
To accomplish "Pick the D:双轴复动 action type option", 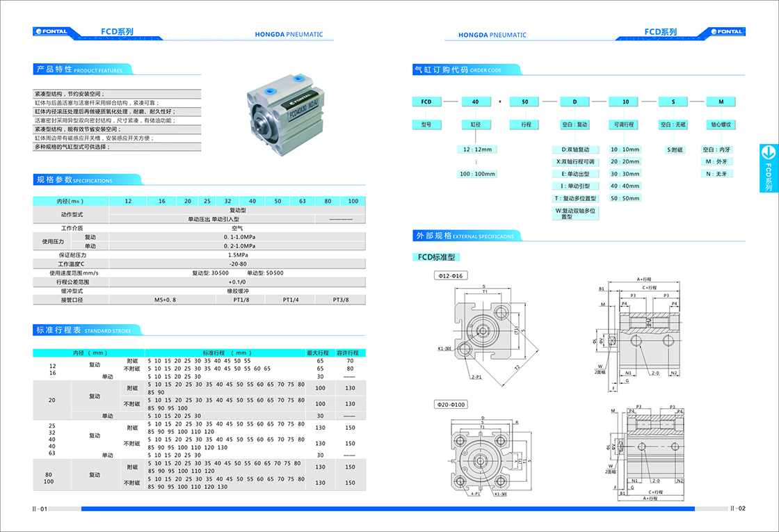I will click(575, 150).
